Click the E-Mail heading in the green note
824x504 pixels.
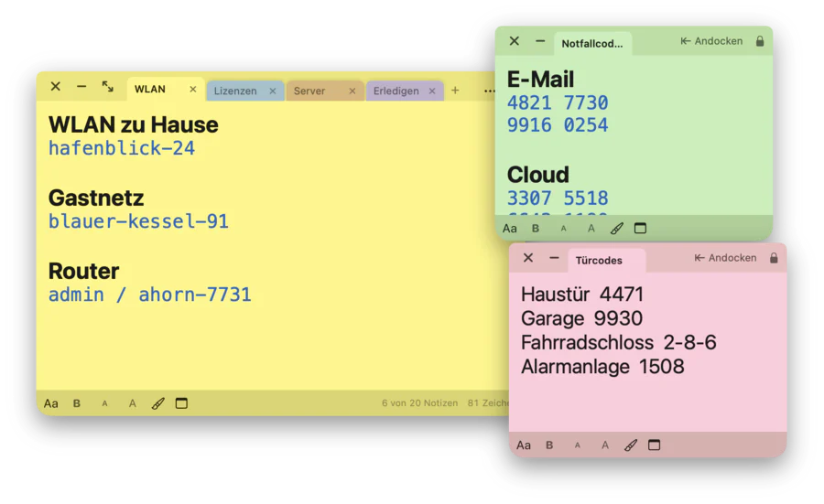pos(541,80)
